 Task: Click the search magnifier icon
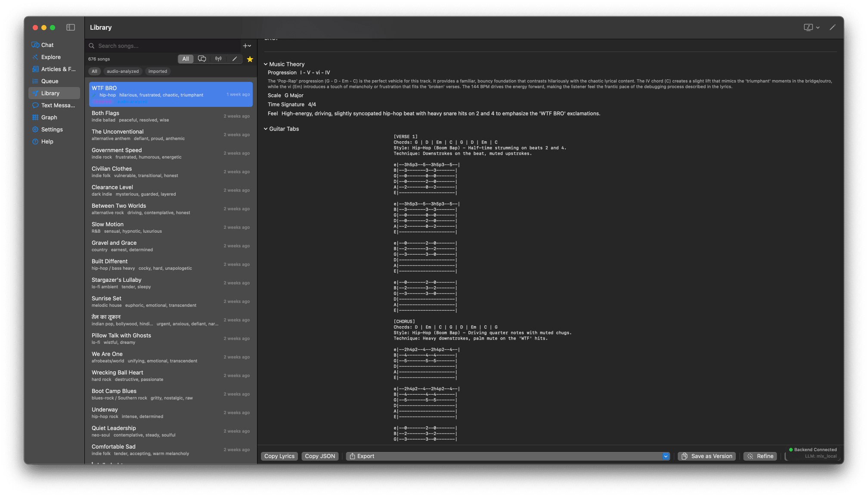pos(92,46)
